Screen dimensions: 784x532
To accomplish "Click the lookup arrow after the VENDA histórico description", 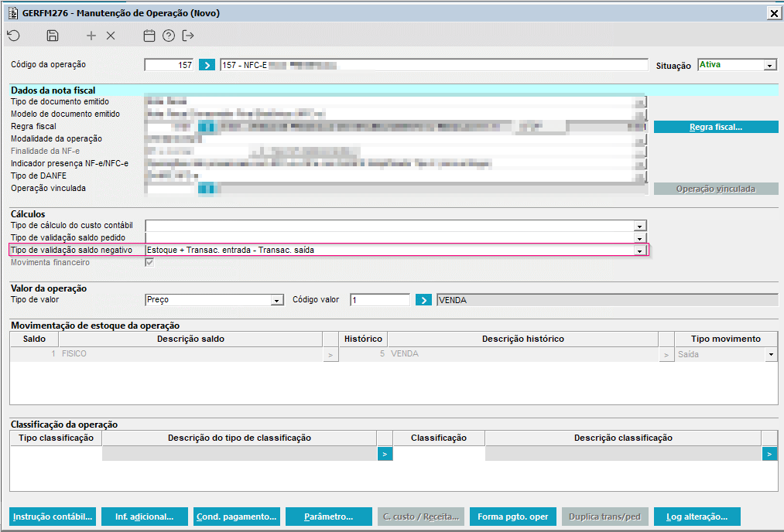I will coord(666,355).
